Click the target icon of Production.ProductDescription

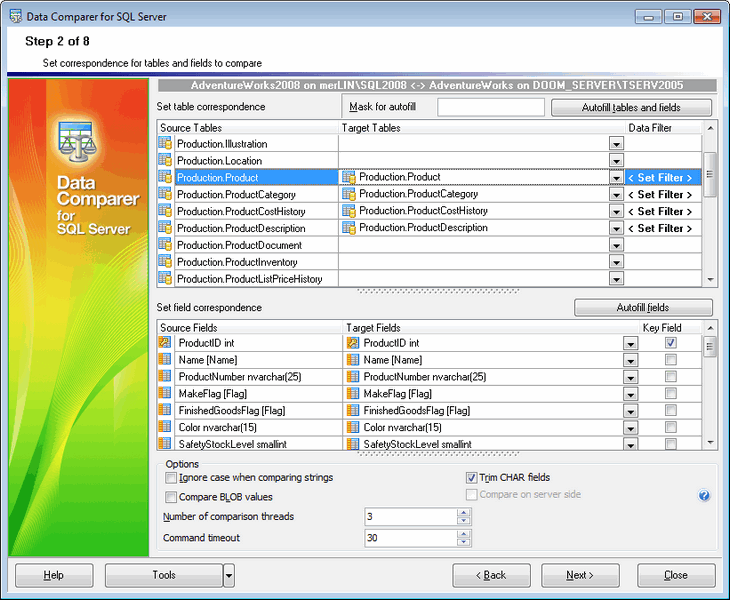click(349, 228)
